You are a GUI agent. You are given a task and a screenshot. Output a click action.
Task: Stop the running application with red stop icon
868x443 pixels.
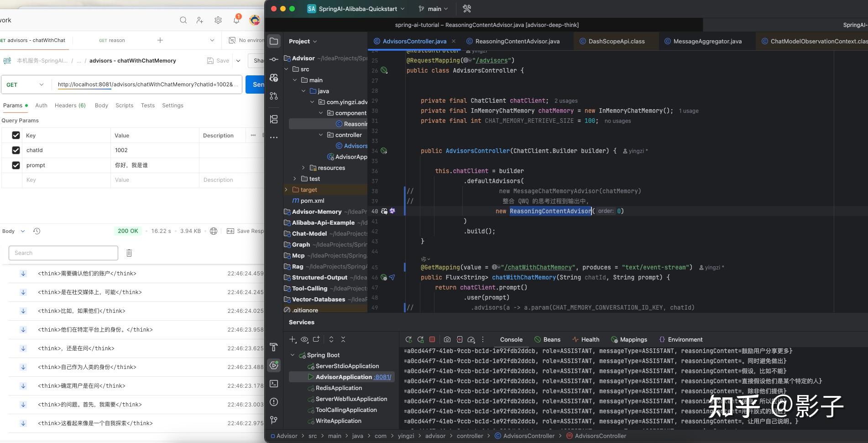(432, 339)
